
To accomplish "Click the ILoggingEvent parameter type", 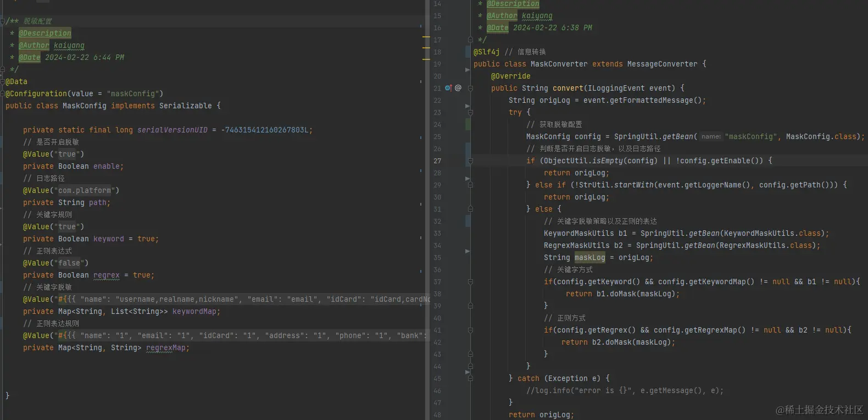I will tap(616, 88).
